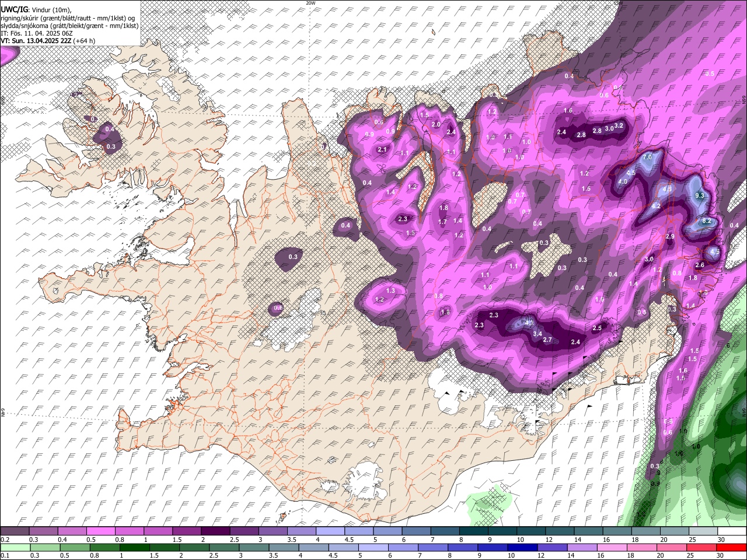This screenshot has height=560, width=747.
Task: Click the 3.4 precipitation value on the map
Action: tap(537, 334)
